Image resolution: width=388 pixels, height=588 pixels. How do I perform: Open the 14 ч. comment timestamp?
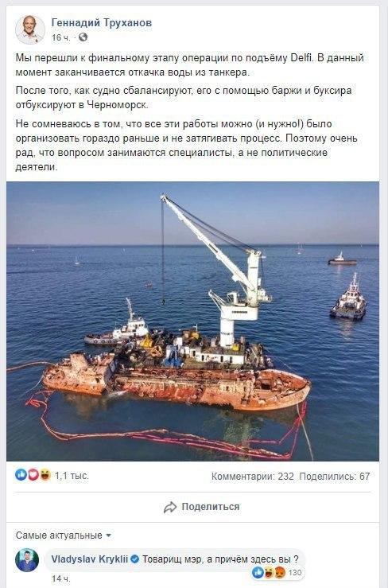[60, 578]
